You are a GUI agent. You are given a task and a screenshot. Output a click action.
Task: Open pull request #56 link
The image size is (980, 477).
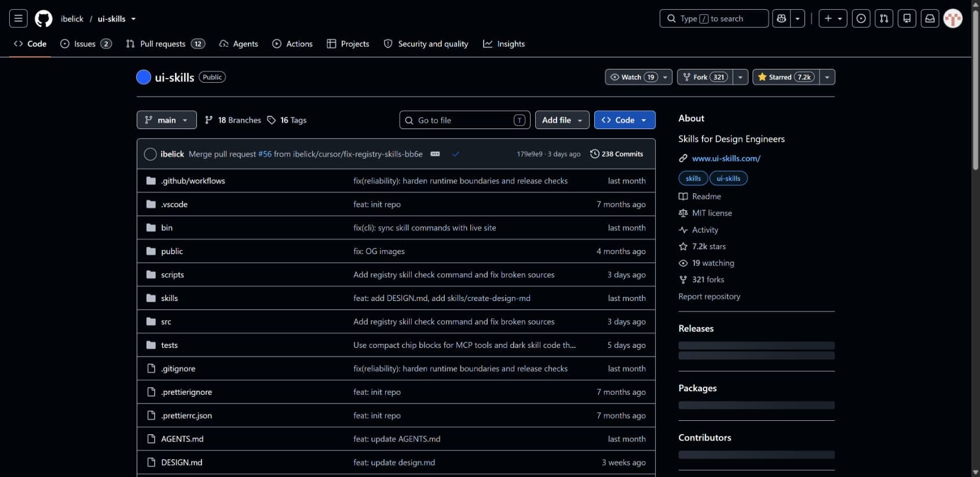[265, 154]
